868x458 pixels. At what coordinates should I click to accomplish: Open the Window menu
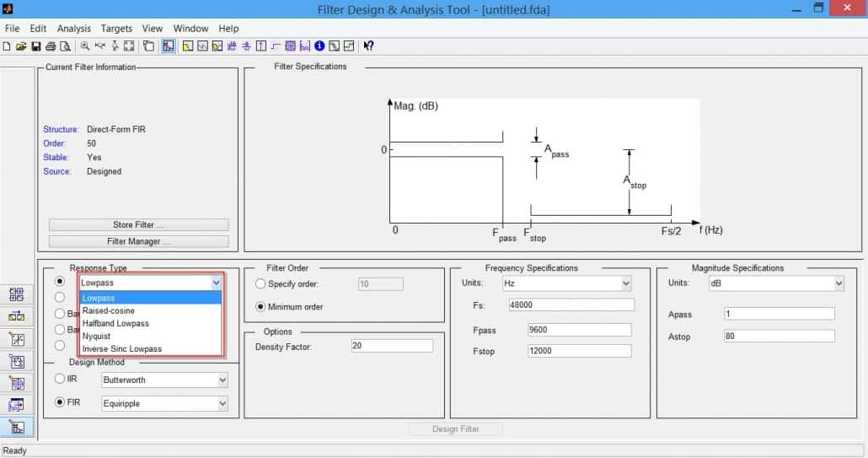pos(190,28)
